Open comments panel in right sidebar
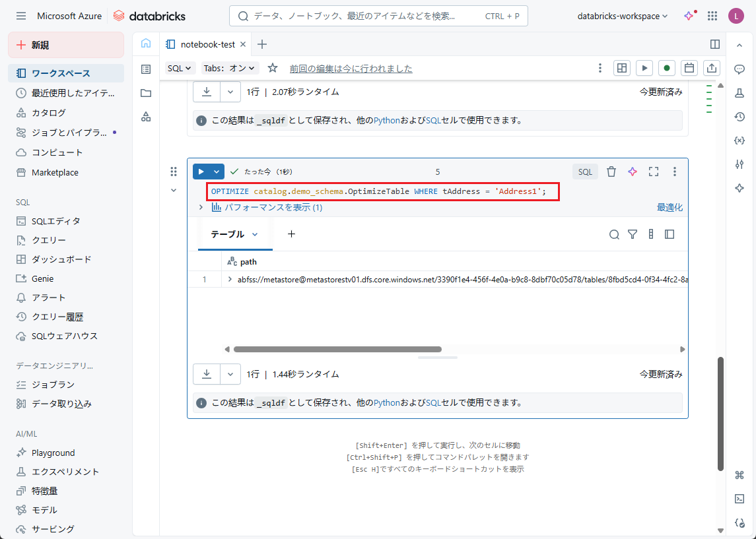 pos(739,69)
